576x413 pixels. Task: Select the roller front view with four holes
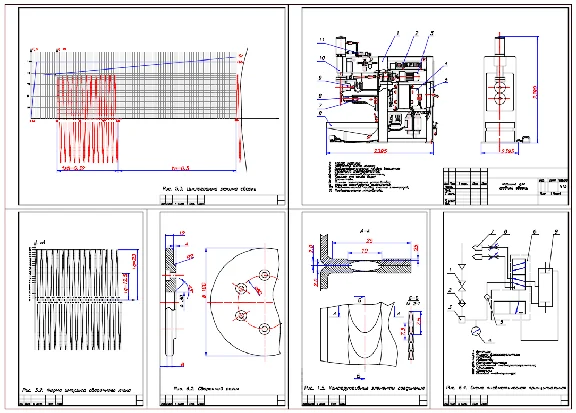244,302
